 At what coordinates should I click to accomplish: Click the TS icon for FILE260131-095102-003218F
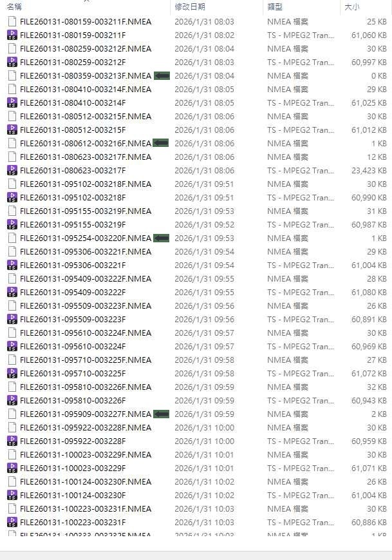tap(12, 197)
